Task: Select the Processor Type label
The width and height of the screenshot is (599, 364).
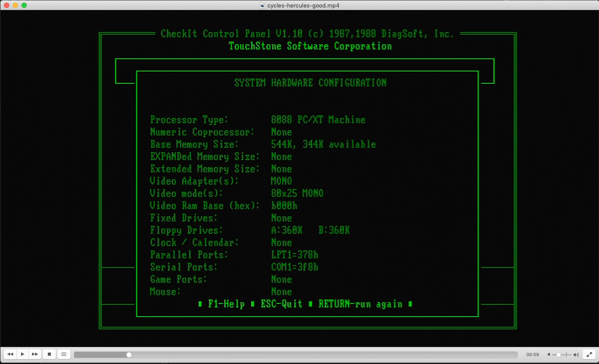Action: tap(189, 120)
